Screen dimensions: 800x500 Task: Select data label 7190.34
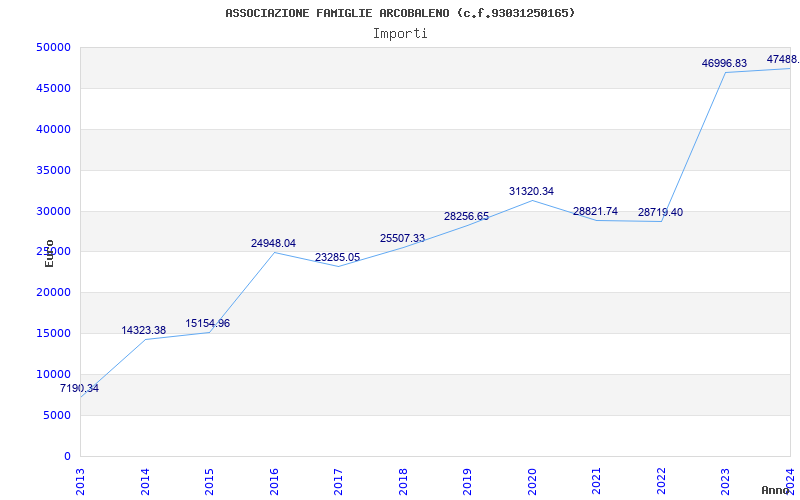pos(79,388)
